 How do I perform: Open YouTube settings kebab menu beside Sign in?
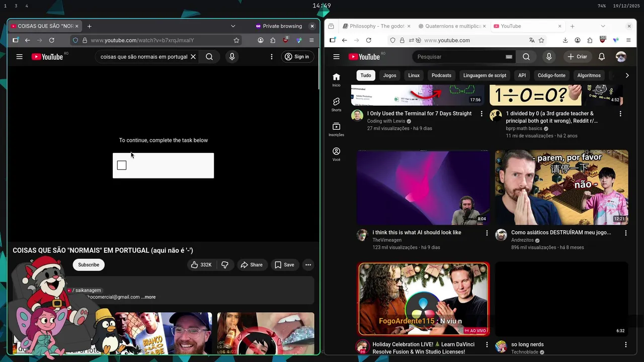272,57
